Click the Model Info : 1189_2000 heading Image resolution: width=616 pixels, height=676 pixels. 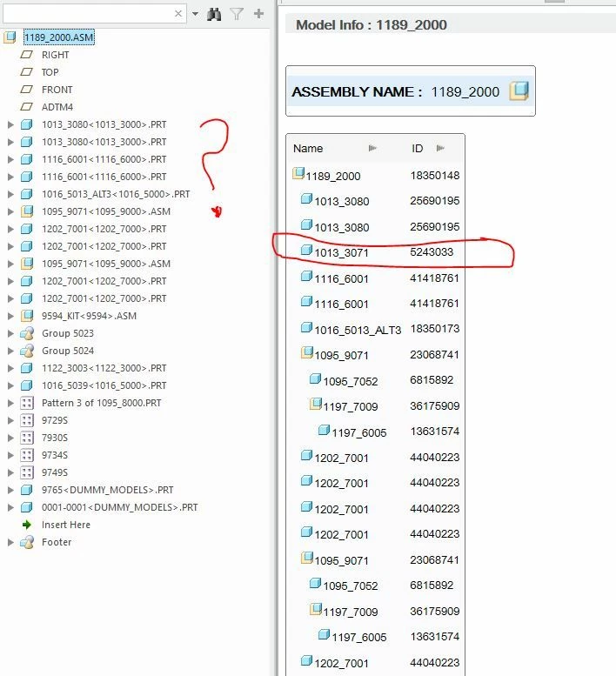(x=372, y=25)
